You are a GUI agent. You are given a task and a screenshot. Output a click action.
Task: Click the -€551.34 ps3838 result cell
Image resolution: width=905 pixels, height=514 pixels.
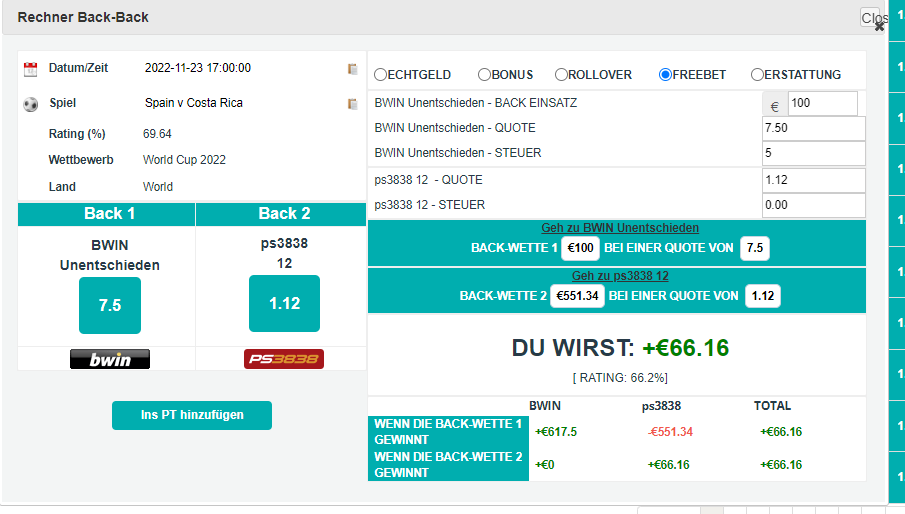pos(670,432)
